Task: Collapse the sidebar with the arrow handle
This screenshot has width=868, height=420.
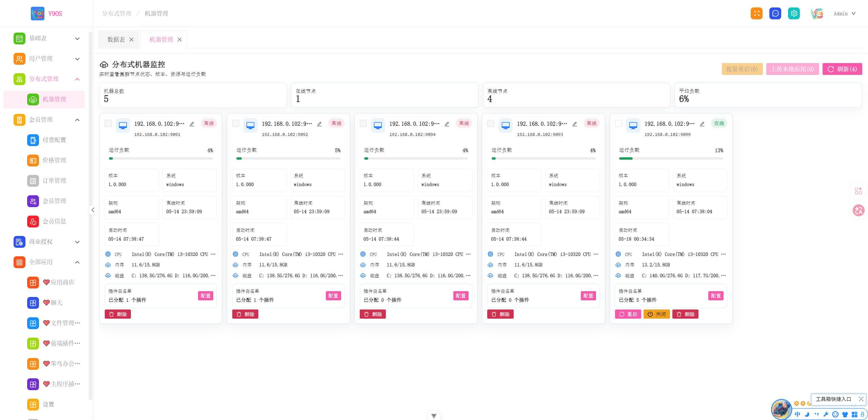Action: coord(93,210)
